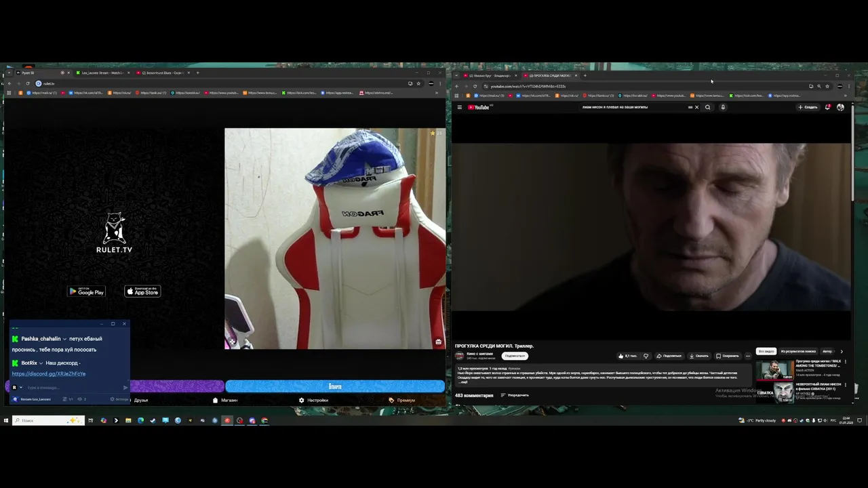Select the Из результатов поиска chip
The image size is (868, 488).
[x=798, y=351]
